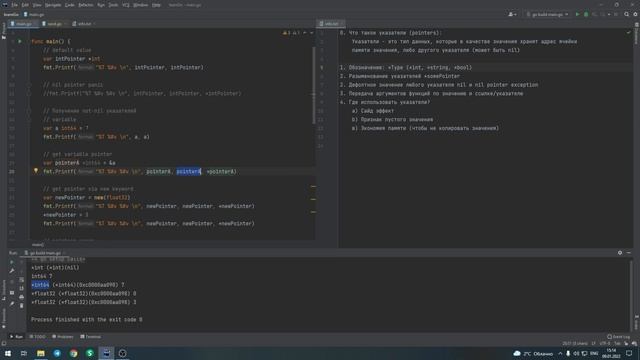Open Run panel settings gear icon
This screenshot has width=640, height=360.
pos(620,253)
